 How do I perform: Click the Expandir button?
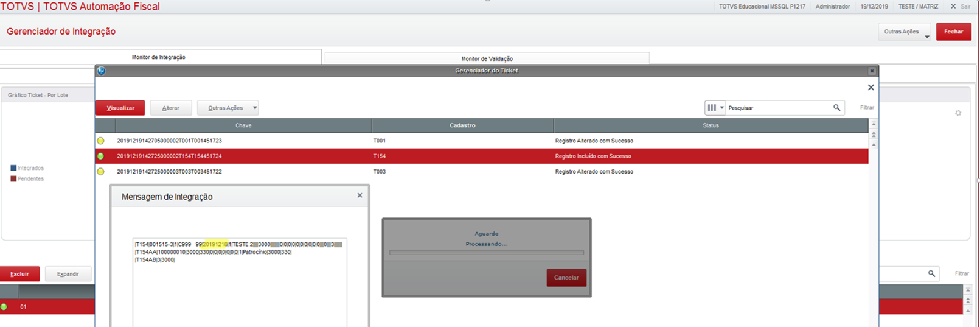tap(68, 274)
